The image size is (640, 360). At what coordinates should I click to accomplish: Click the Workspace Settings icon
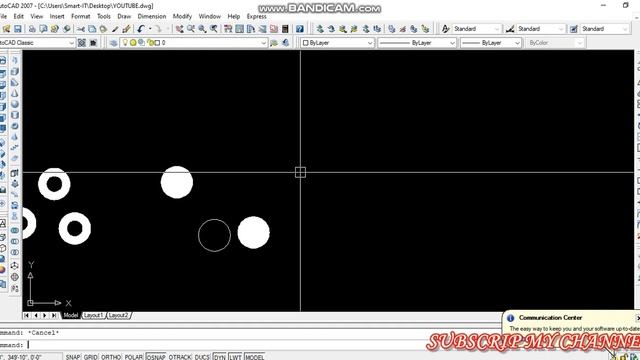click(82, 42)
